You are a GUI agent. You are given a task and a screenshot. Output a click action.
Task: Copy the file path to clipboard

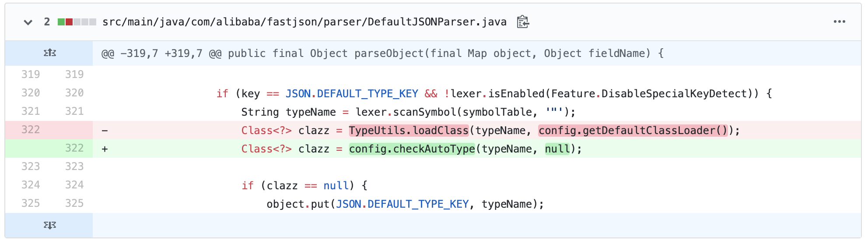pyautogui.click(x=522, y=22)
